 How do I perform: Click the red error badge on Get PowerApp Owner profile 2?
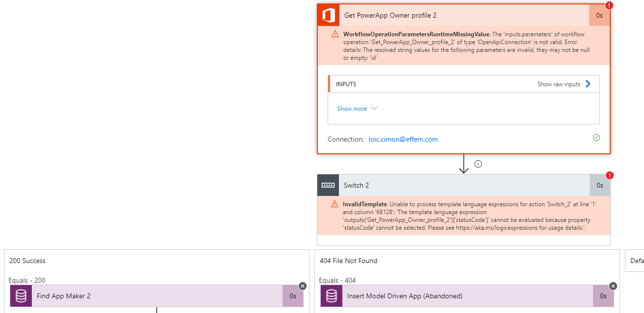click(609, 5)
